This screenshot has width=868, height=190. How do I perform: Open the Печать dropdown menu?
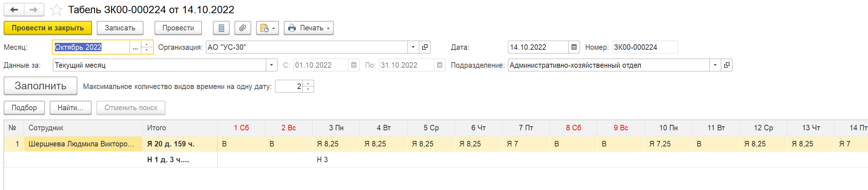tap(309, 28)
